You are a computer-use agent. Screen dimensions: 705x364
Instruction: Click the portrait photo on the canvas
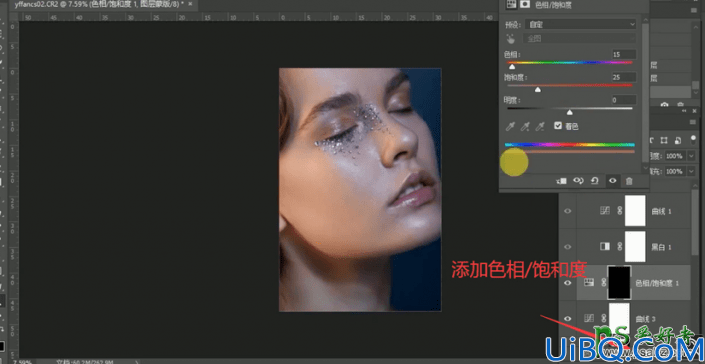pyautogui.click(x=360, y=190)
